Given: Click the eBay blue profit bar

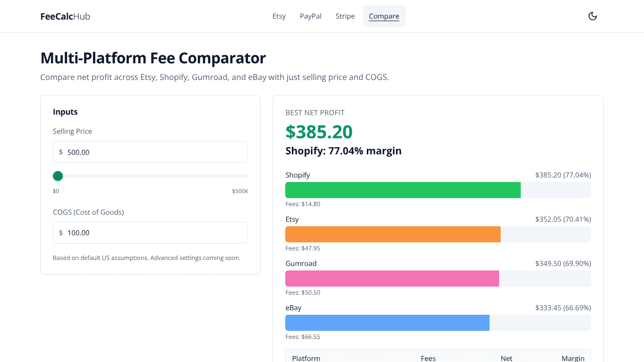Looking at the screenshot, I should pyautogui.click(x=387, y=323).
